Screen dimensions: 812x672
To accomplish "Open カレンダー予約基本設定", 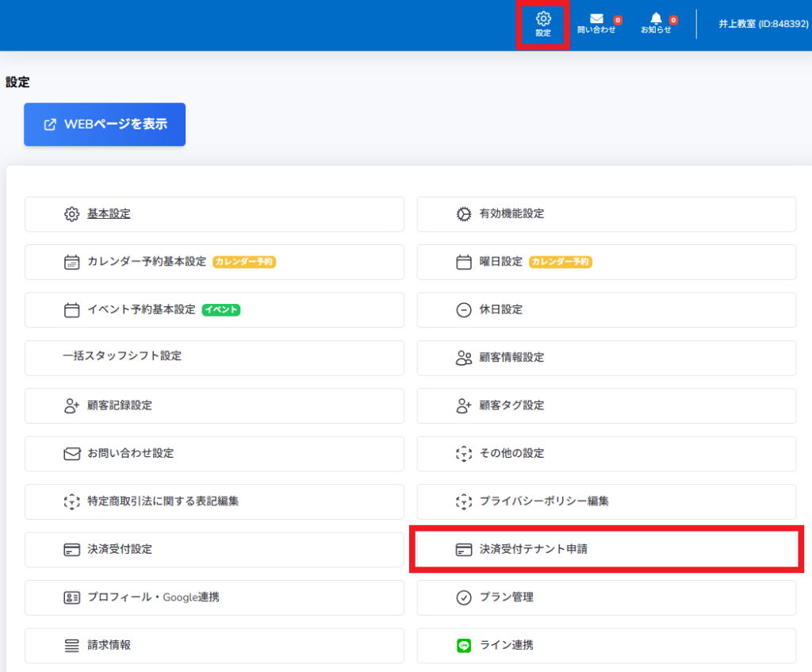I will point(147,262).
